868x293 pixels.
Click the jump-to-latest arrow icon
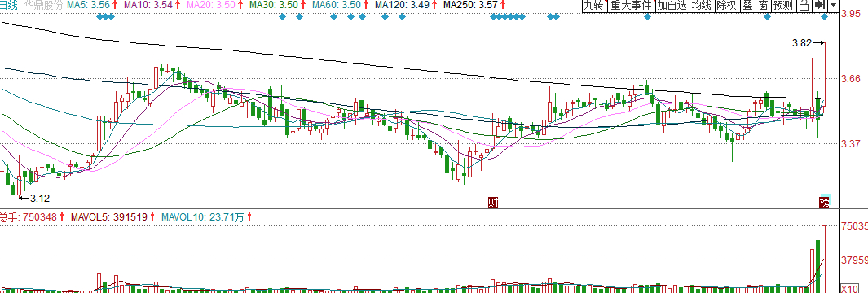[x=820, y=6]
